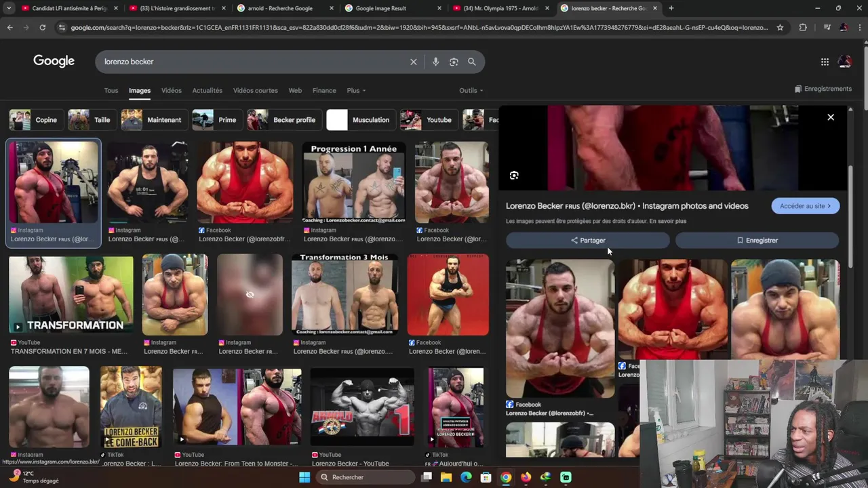Reveal the blurred image result

tap(250, 295)
